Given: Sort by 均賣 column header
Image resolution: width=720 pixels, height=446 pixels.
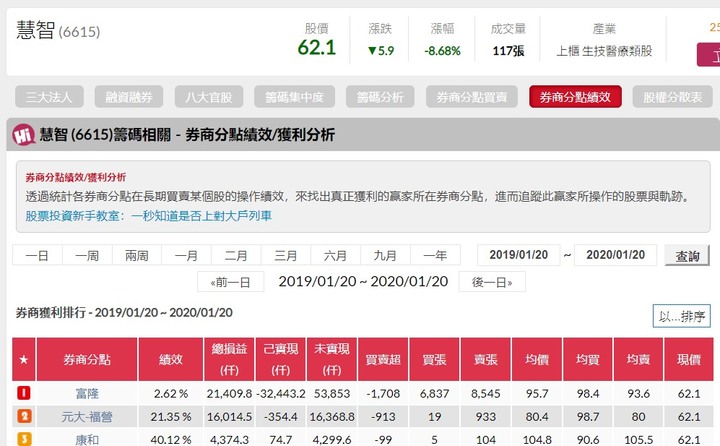Looking at the screenshot, I should coord(638,360).
